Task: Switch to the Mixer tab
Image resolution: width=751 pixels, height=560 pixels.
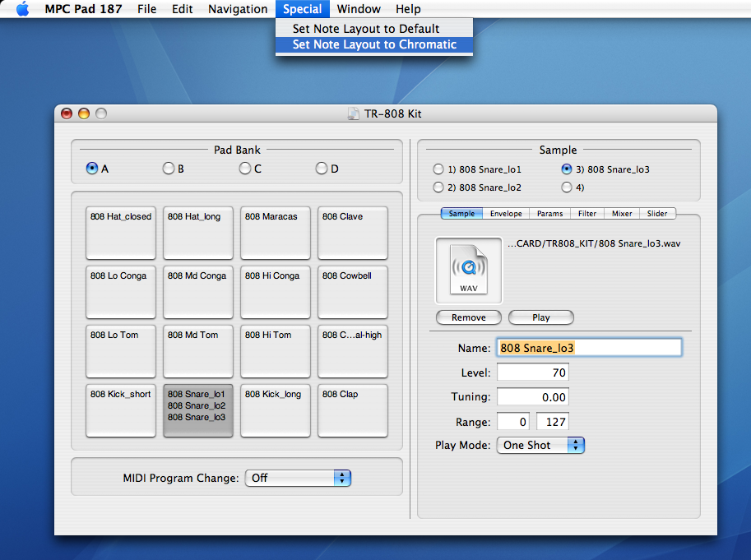Action: pos(622,214)
